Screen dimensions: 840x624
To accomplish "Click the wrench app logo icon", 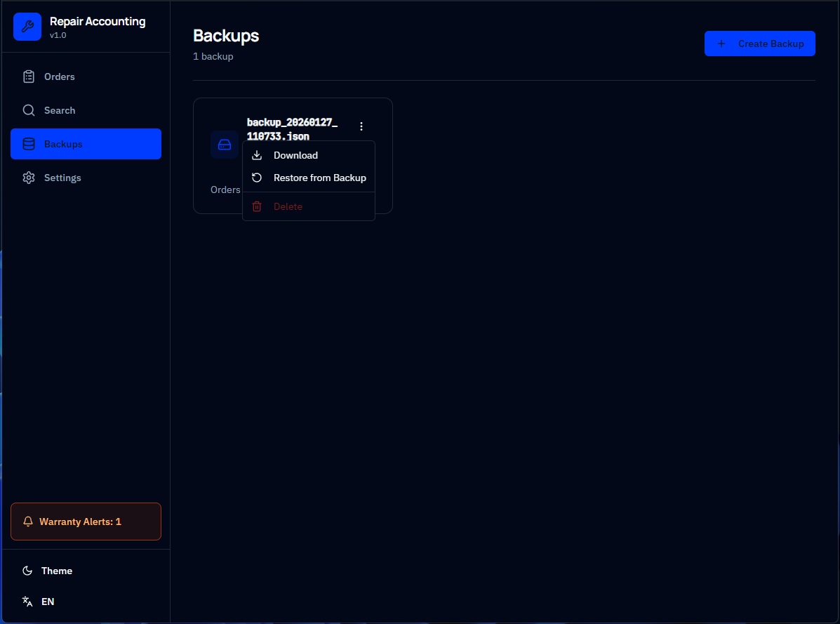I will (27, 27).
